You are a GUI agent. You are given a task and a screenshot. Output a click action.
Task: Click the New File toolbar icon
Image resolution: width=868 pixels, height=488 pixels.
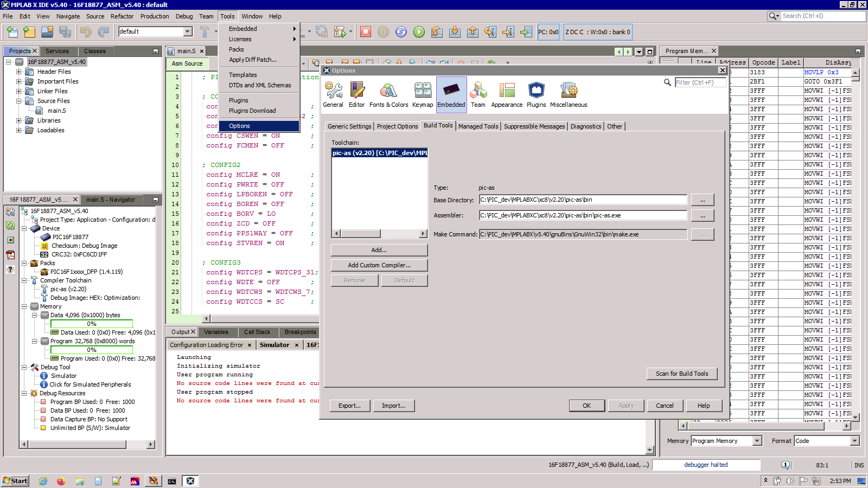(12, 32)
